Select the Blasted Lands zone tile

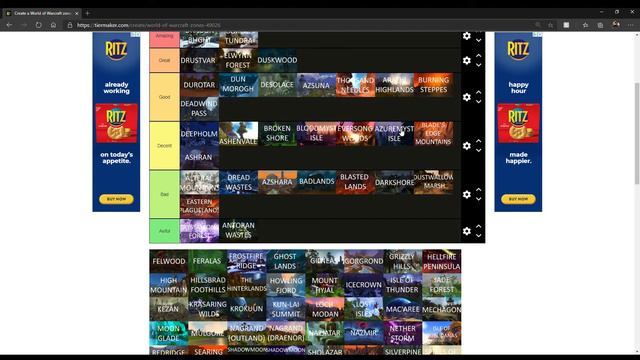355,182
